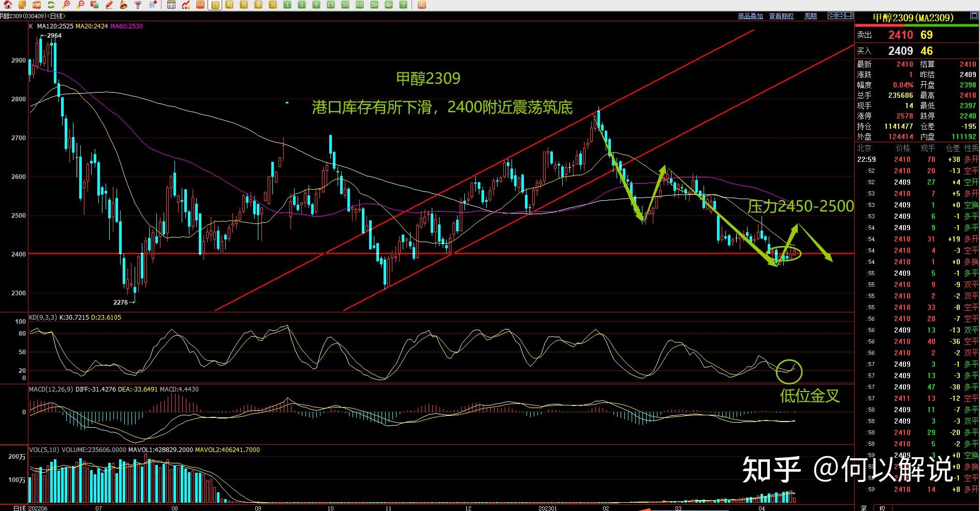Click the 跌停 value 2240
The image size is (980, 511).
click(968, 116)
